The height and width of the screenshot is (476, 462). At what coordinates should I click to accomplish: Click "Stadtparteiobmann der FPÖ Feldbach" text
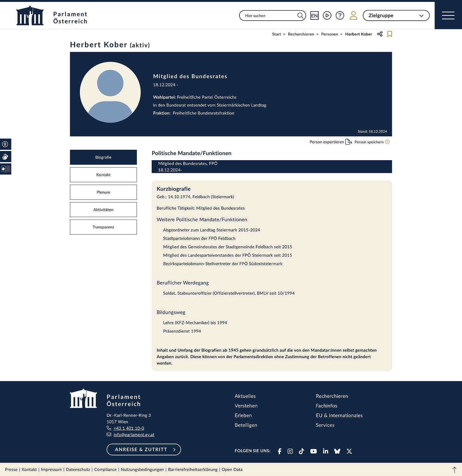coord(199,239)
